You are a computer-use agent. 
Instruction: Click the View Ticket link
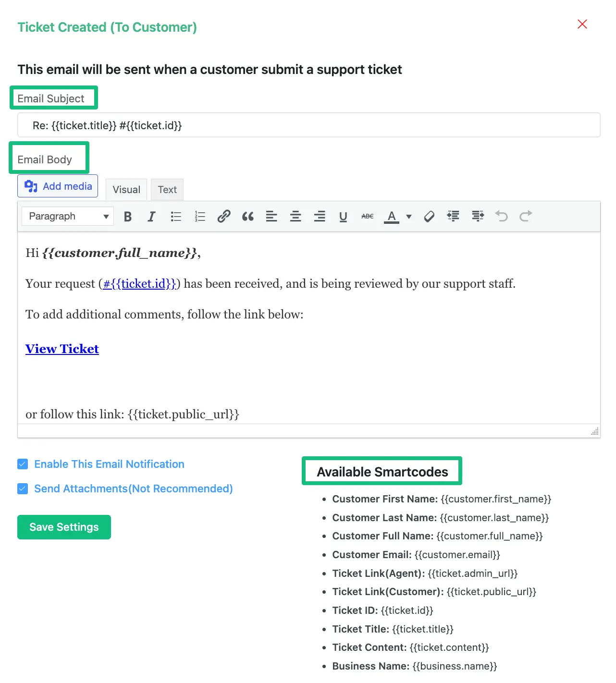point(62,349)
